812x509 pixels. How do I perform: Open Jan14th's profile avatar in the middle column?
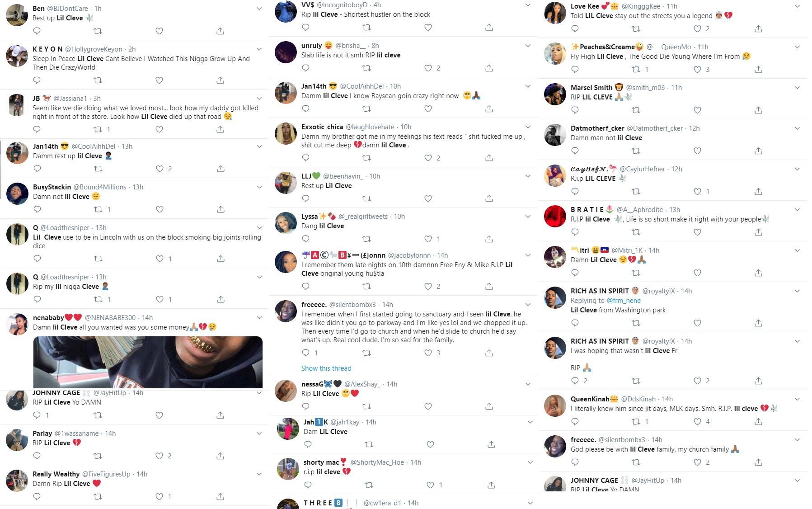click(286, 93)
